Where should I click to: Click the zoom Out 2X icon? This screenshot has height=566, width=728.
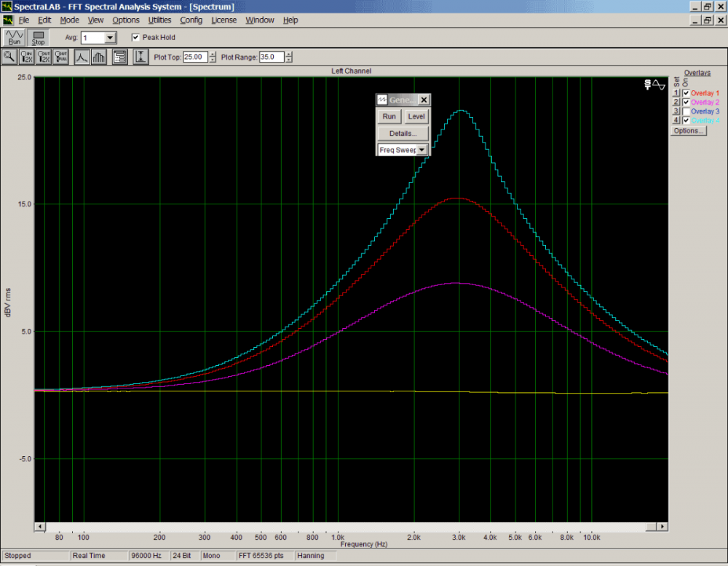click(x=44, y=57)
